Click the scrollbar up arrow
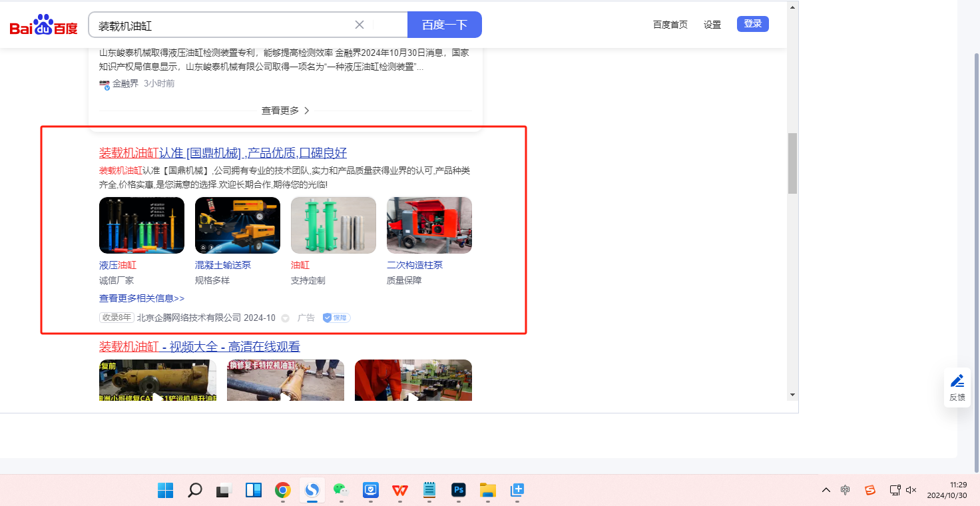980x506 pixels. pos(792,8)
